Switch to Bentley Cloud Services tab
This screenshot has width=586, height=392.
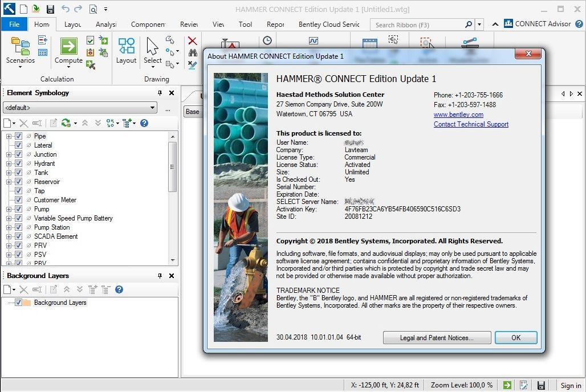point(329,24)
